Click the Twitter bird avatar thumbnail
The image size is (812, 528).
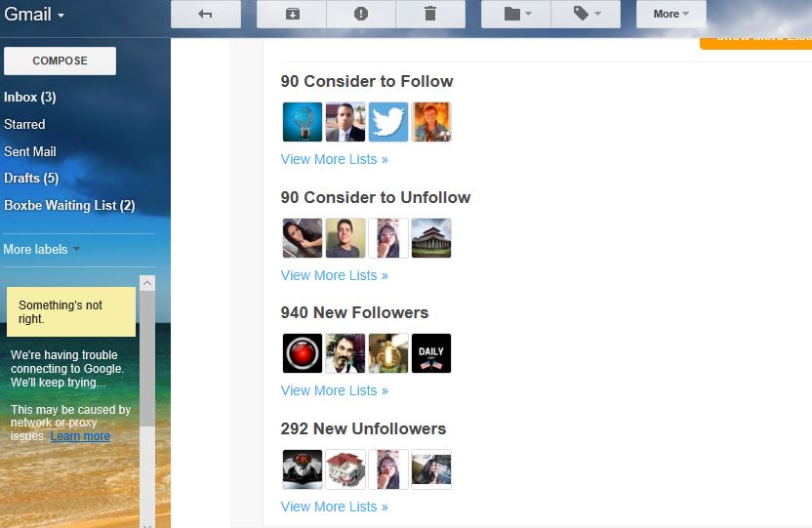click(x=388, y=122)
